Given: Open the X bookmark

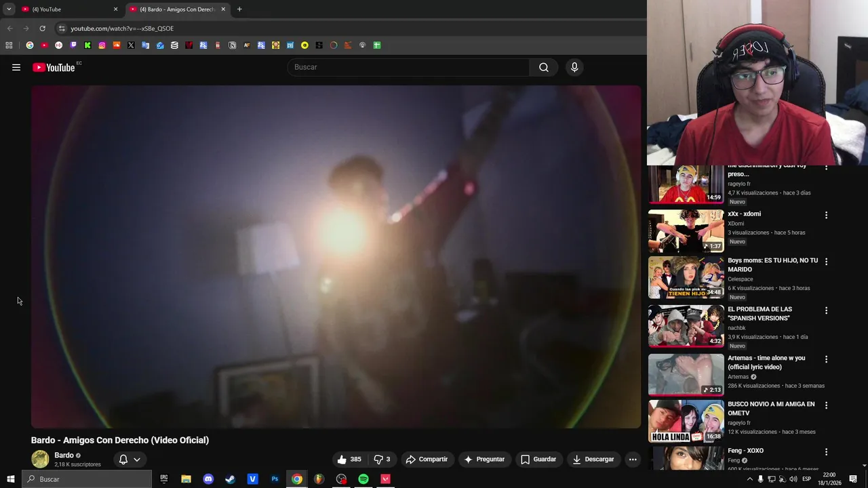Looking at the screenshot, I should pyautogui.click(x=131, y=45).
